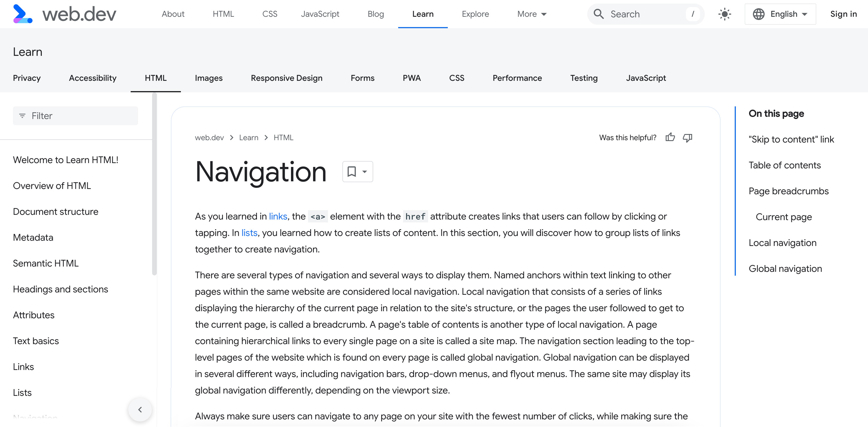Click the bookmark save icon

351,172
